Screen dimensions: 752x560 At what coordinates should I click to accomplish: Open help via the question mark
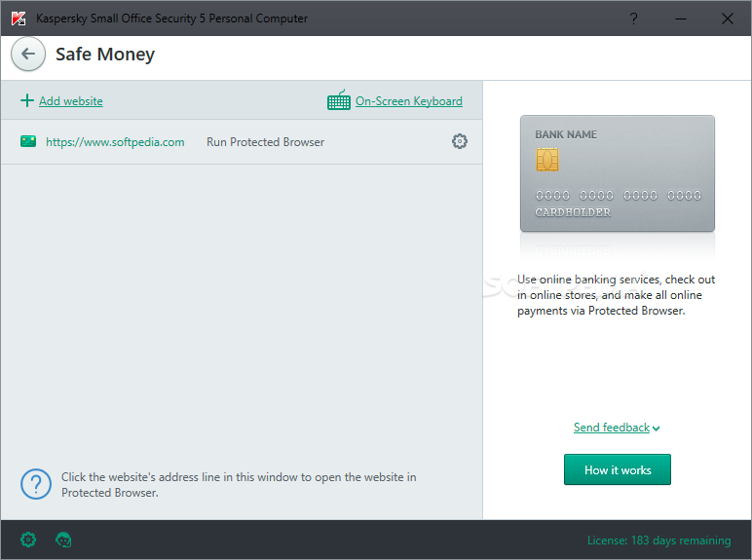(633, 19)
